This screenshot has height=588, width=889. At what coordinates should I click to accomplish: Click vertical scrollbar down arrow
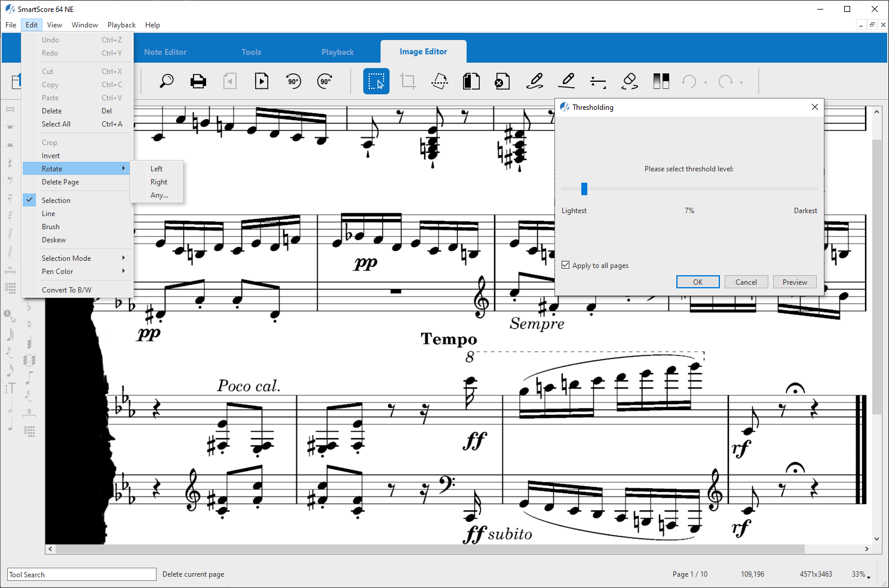coord(876,538)
